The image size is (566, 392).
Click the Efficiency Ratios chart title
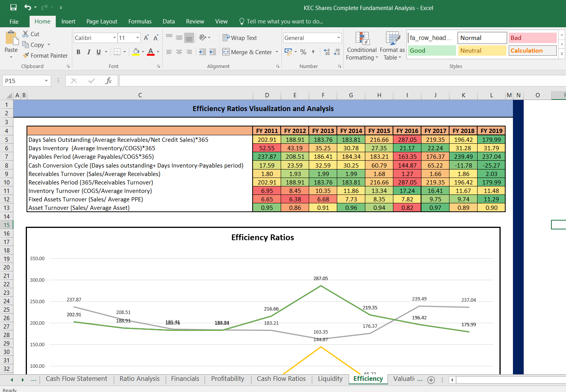(263, 238)
